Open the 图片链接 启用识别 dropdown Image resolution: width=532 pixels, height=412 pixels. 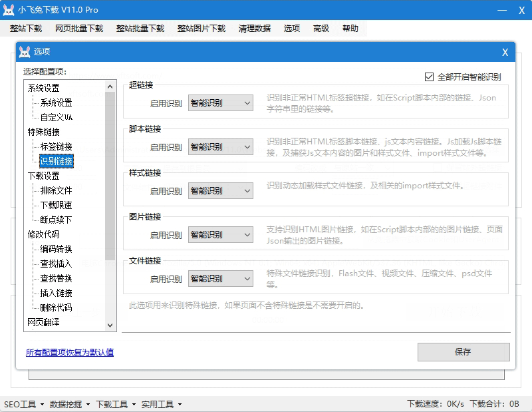(220, 235)
